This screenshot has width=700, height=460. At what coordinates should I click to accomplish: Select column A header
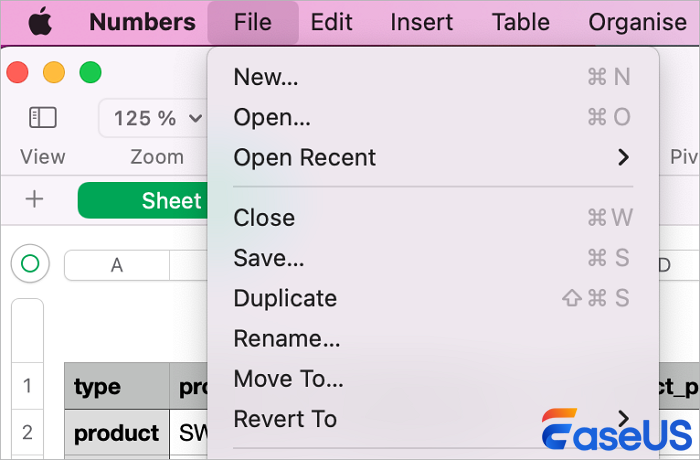pyautogui.click(x=117, y=265)
